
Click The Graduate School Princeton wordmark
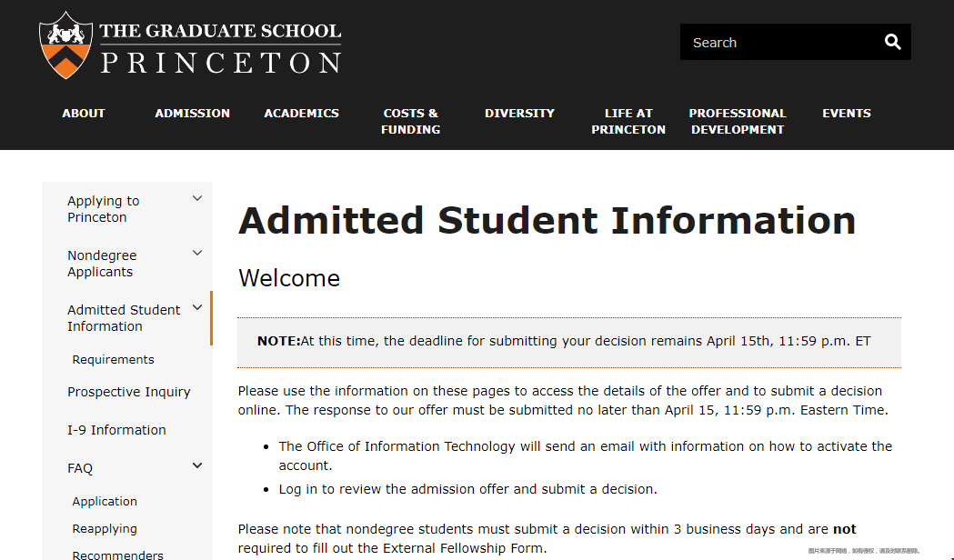pyautogui.click(x=220, y=47)
